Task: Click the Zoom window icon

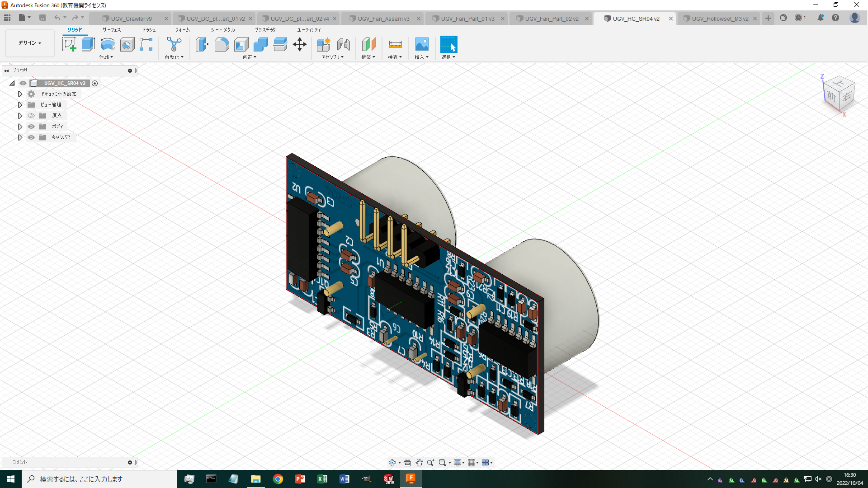Action: click(x=443, y=462)
